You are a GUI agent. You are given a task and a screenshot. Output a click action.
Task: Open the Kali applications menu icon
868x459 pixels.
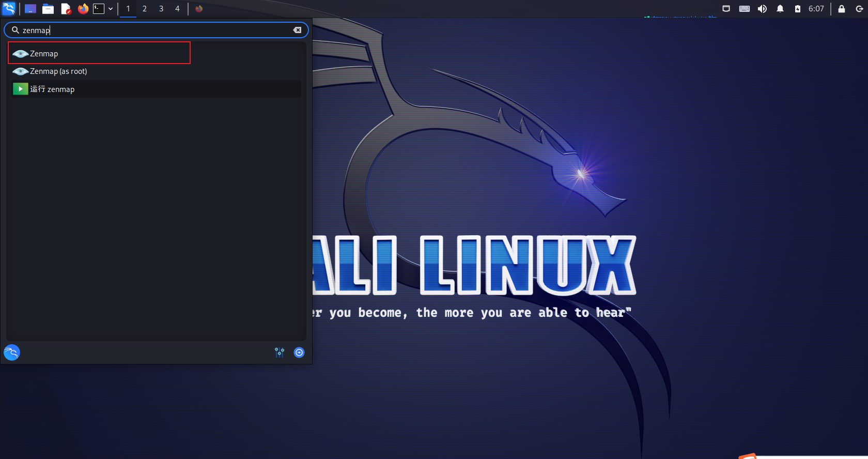9,8
